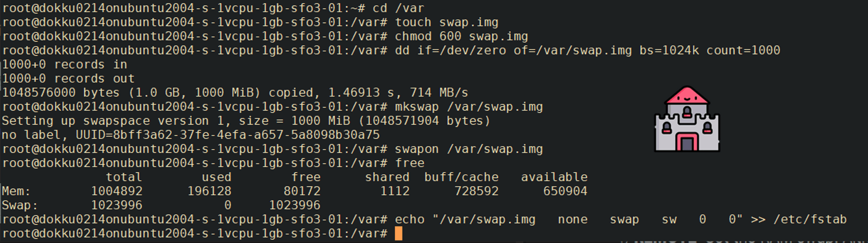Click the "swapon /var/swap.img" command

pos(468,149)
